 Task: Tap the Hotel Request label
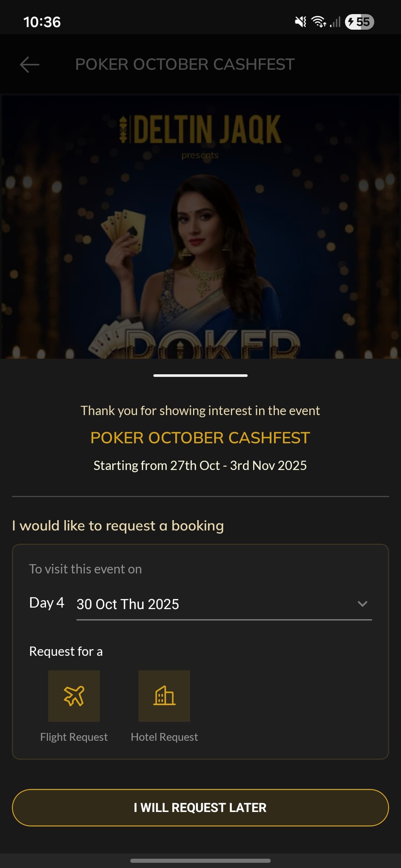click(164, 737)
